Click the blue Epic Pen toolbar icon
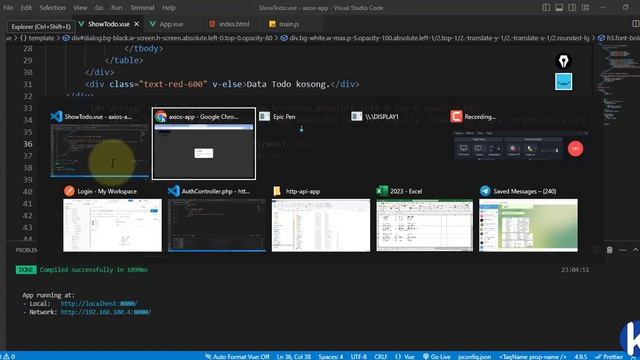This screenshot has width=640, height=360. [x=564, y=82]
